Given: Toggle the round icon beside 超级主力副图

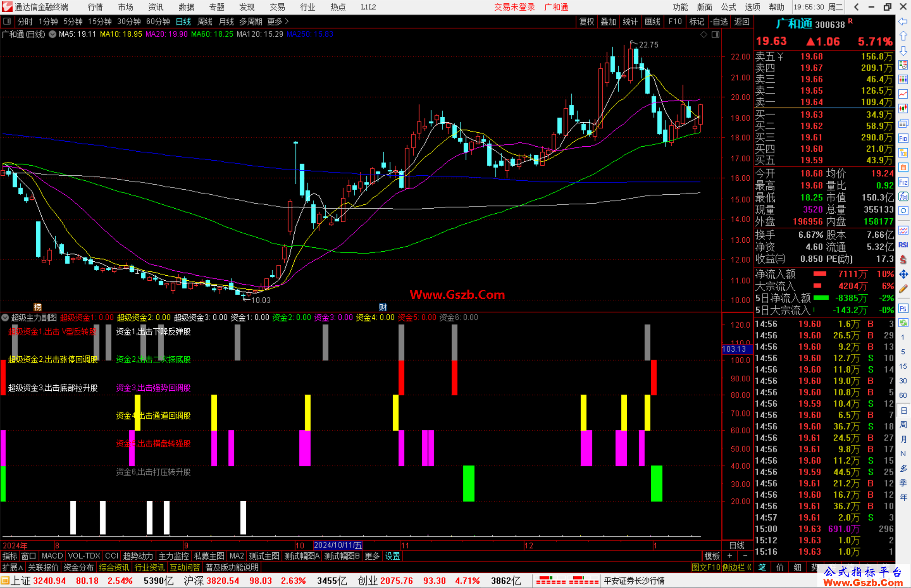Looking at the screenshot, I should 5,317.
